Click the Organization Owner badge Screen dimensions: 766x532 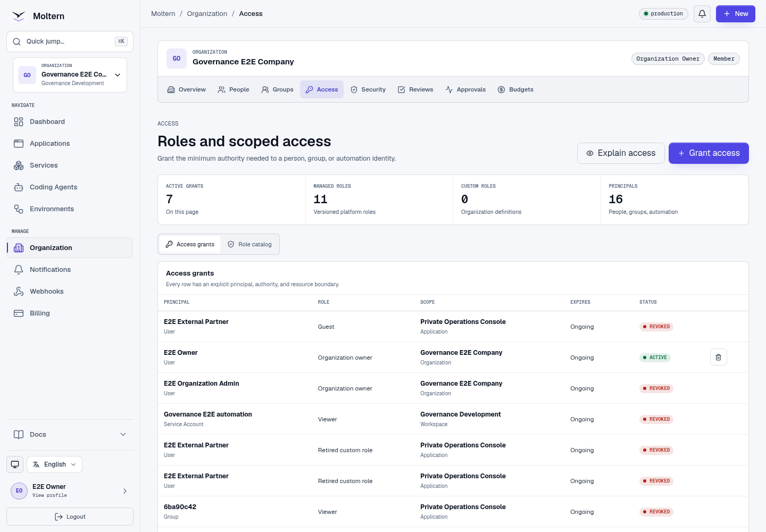tap(668, 59)
